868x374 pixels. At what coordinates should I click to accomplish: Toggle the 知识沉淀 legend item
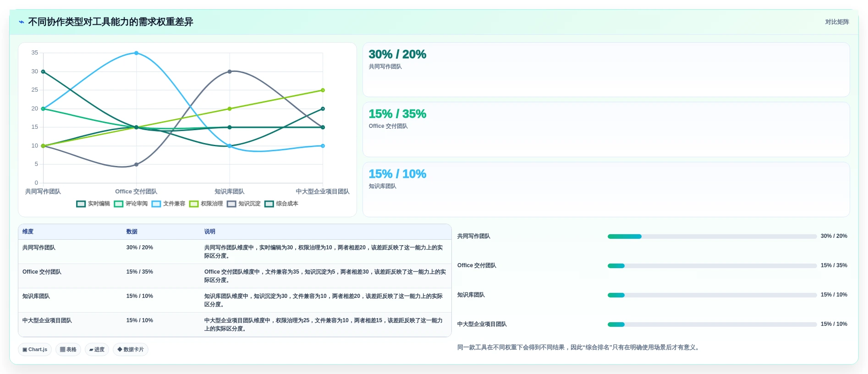pyautogui.click(x=243, y=204)
